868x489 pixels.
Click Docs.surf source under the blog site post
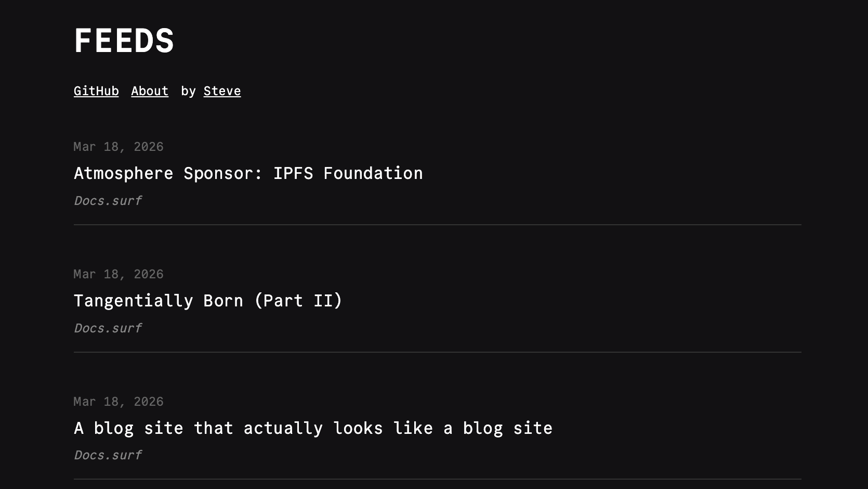(x=108, y=455)
